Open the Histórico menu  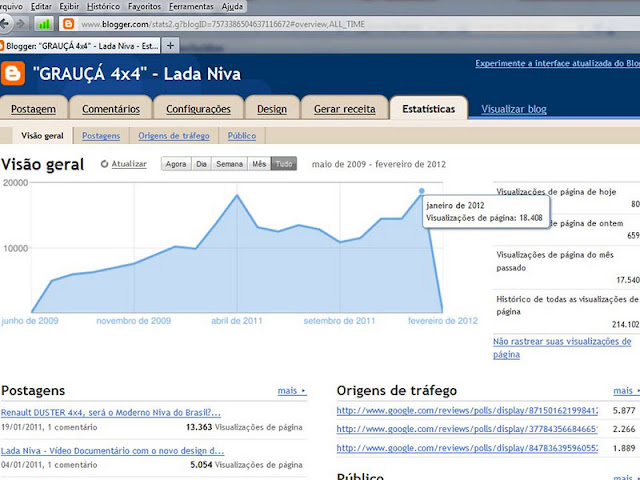tap(103, 7)
